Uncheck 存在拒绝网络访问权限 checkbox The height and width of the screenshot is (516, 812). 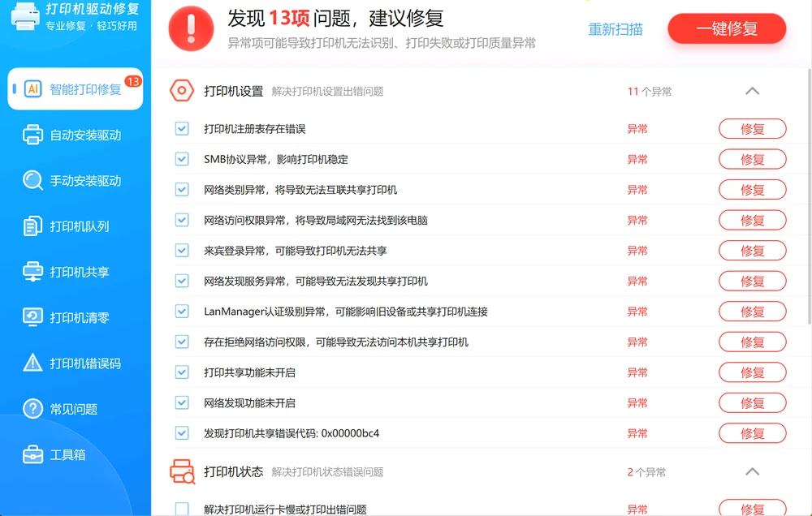[x=182, y=342]
